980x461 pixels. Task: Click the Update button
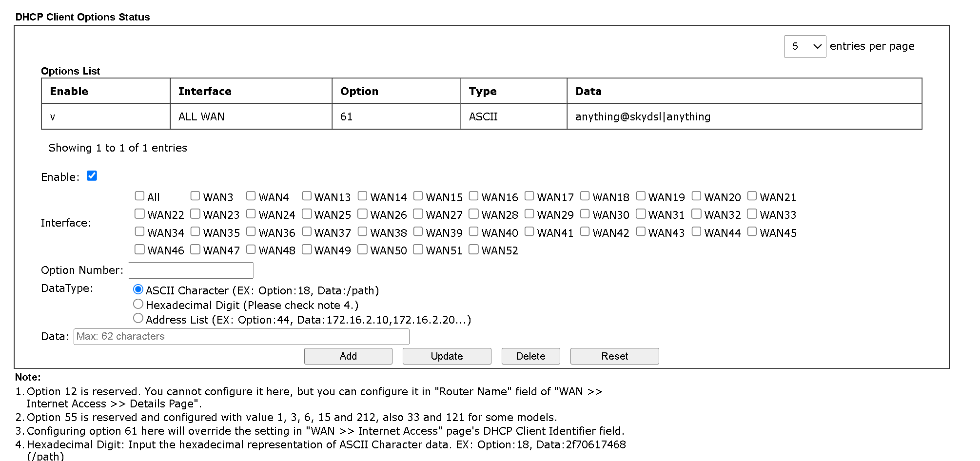click(x=447, y=356)
